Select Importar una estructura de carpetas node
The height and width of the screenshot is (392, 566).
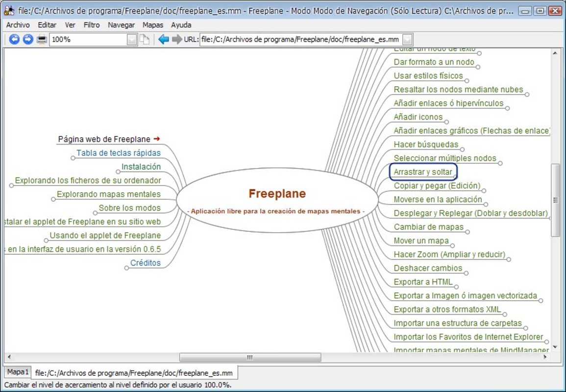point(458,323)
